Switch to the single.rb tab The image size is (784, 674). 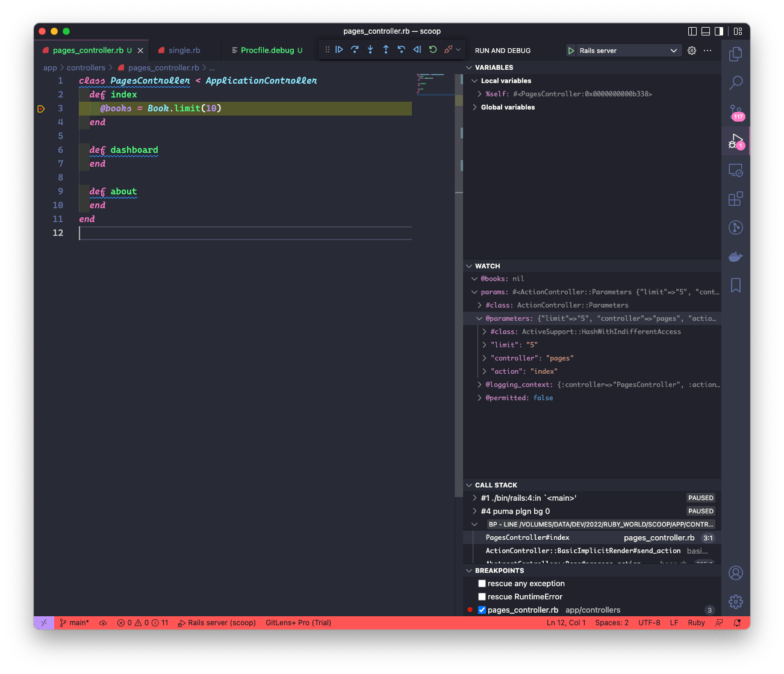[x=185, y=50]
